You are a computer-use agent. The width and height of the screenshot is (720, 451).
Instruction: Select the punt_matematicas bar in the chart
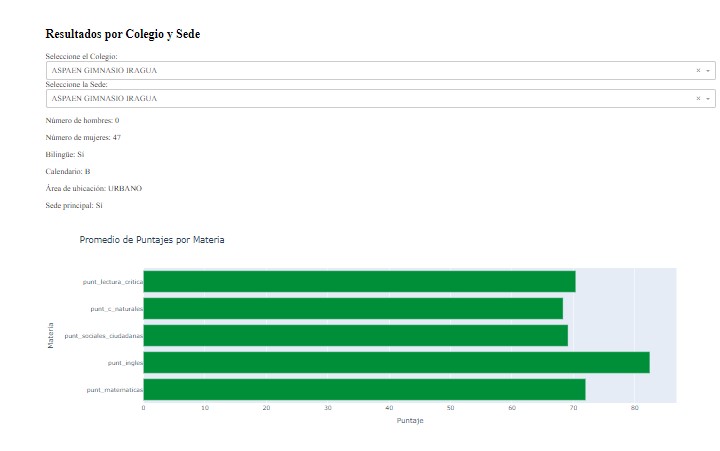pos(364,389)
